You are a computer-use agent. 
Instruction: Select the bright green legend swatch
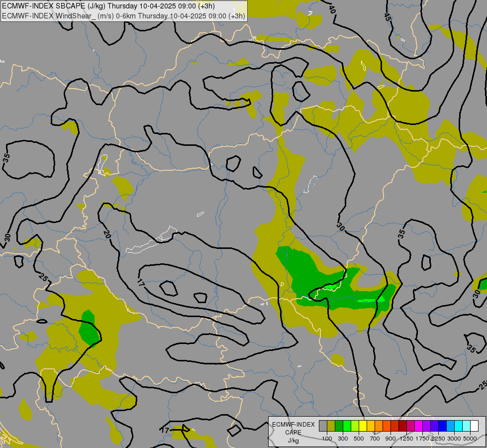point(347,426)
